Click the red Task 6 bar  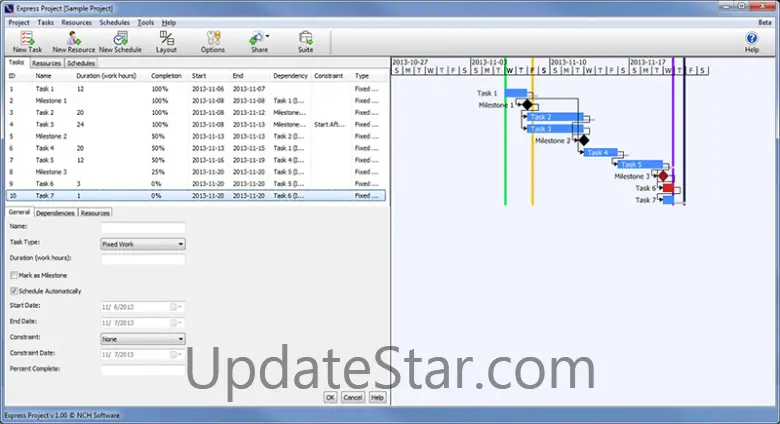click(x=668, y=188)
